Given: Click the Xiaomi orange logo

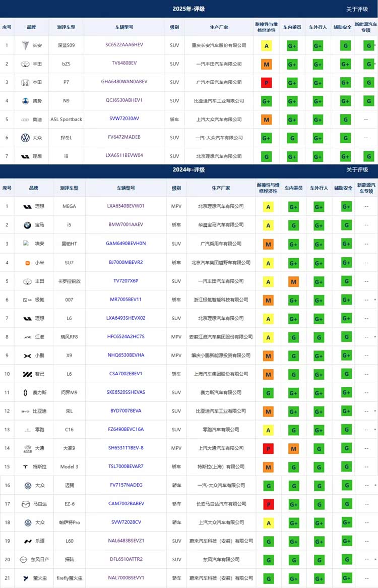Looking at the screenshot, I should [27, 263].
